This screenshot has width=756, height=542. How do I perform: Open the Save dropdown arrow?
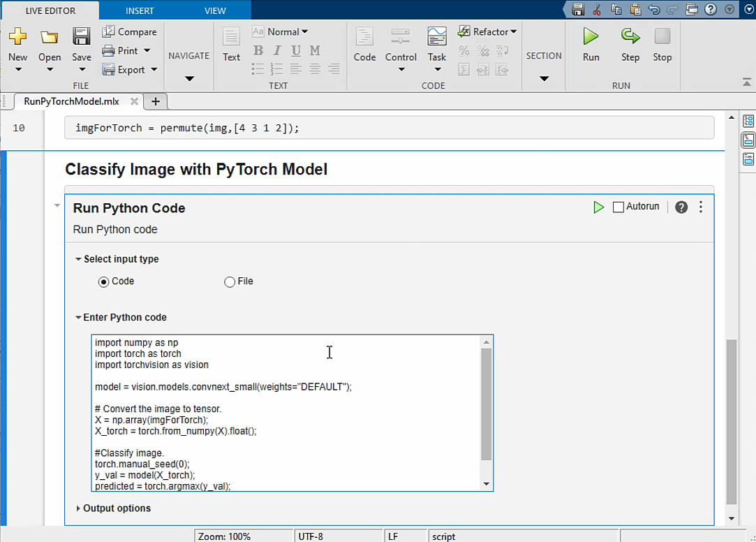(82, 69)
